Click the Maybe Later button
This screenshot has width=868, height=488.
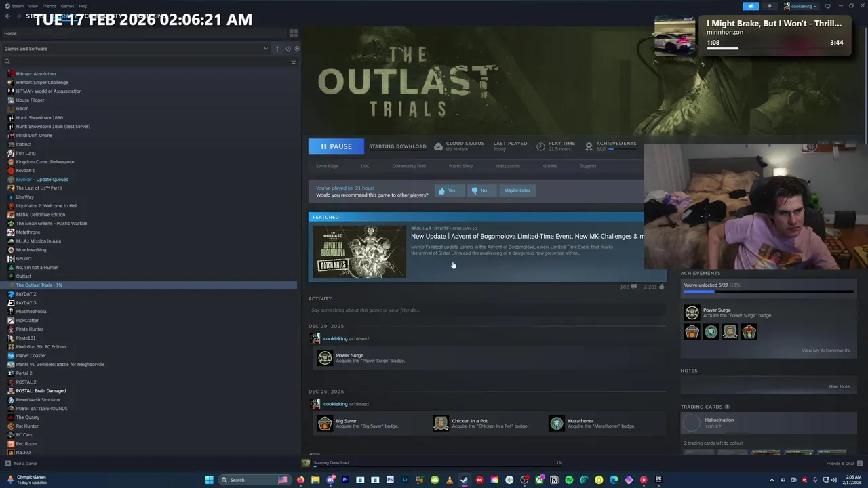517,190
